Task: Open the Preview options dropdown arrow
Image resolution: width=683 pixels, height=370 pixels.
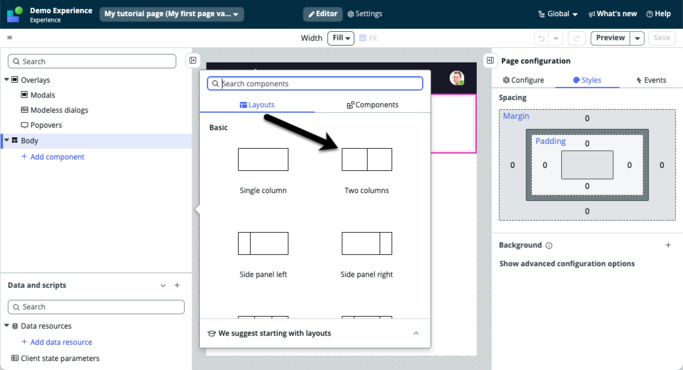Action: (637, 38)
